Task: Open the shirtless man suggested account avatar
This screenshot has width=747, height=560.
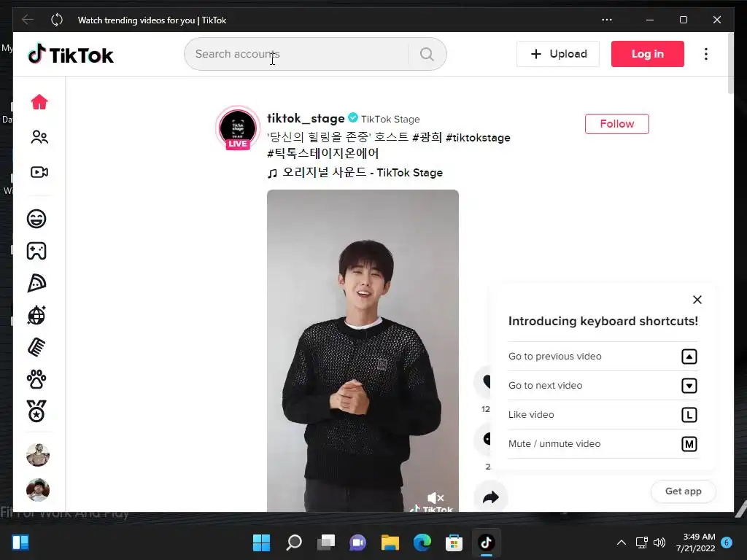Action: click(38, 455)
